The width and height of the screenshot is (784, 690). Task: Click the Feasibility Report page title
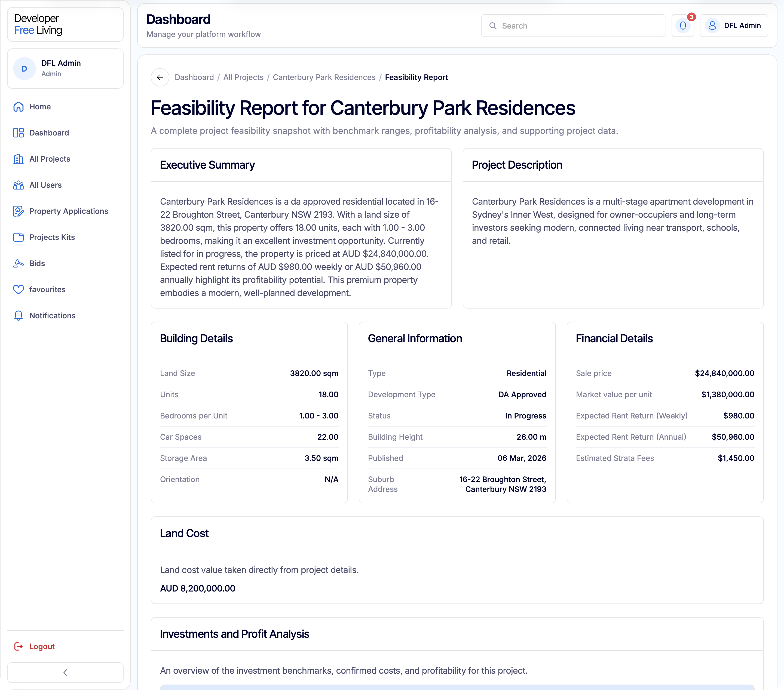pos(363,108)
